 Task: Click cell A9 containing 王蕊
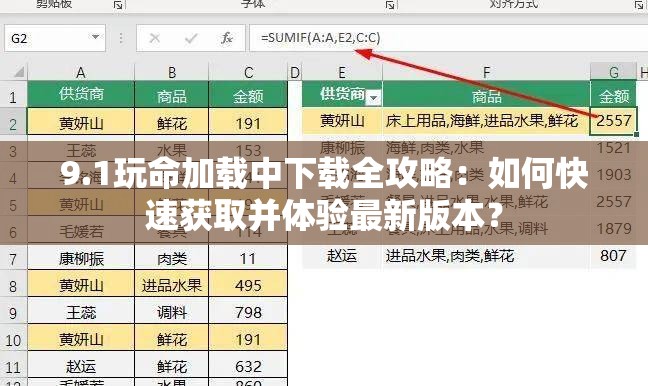81,311
